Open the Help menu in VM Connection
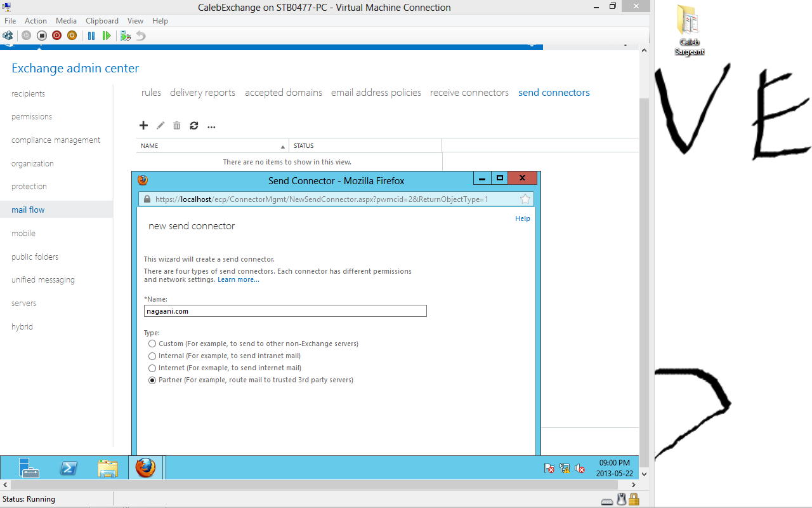812x508 pixels. click(160, 21)
